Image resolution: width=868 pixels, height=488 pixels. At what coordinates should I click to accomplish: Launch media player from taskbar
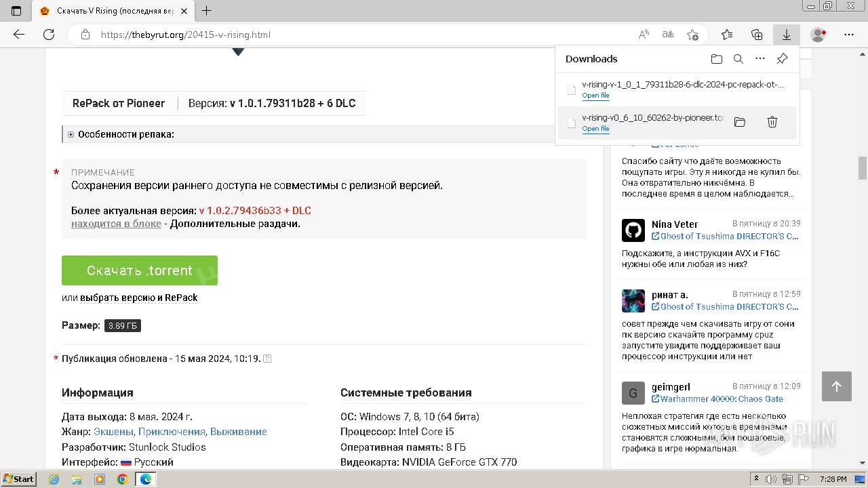click(100, 479)
